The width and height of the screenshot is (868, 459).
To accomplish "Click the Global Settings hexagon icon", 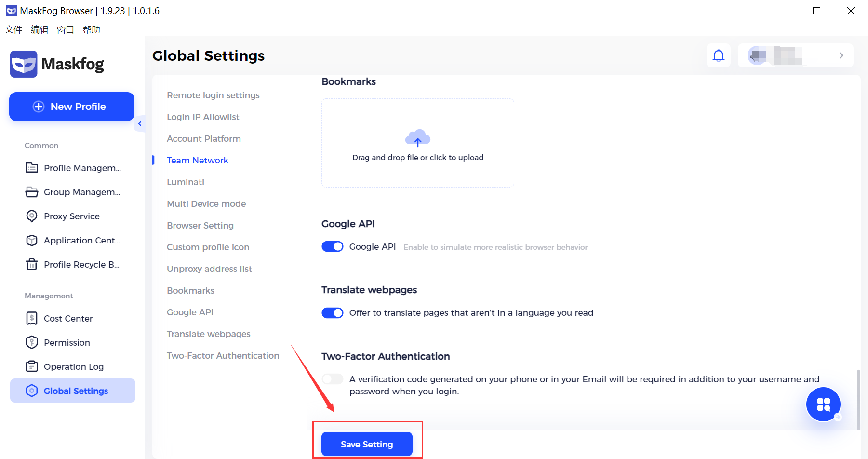I will 32,391.
